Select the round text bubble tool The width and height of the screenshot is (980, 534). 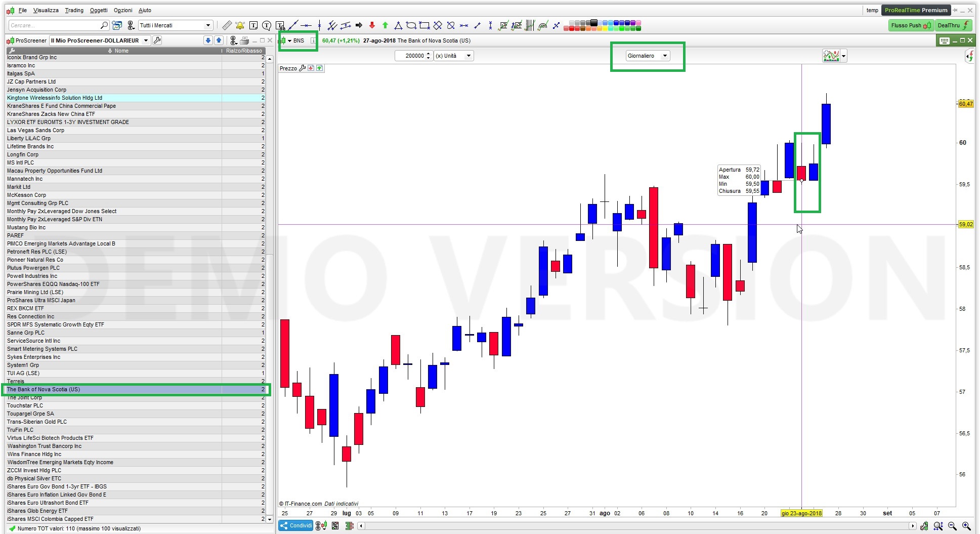point(267,25)
